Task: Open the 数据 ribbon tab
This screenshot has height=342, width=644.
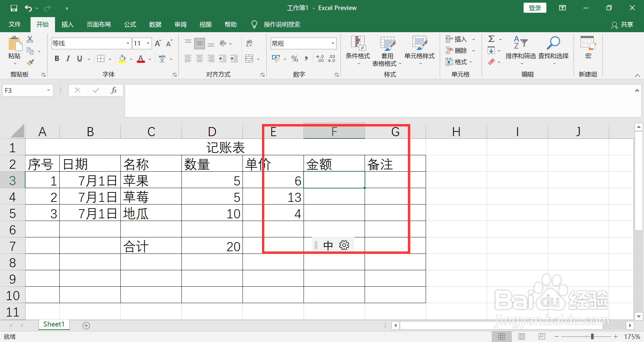Action: tap(155, 24)
